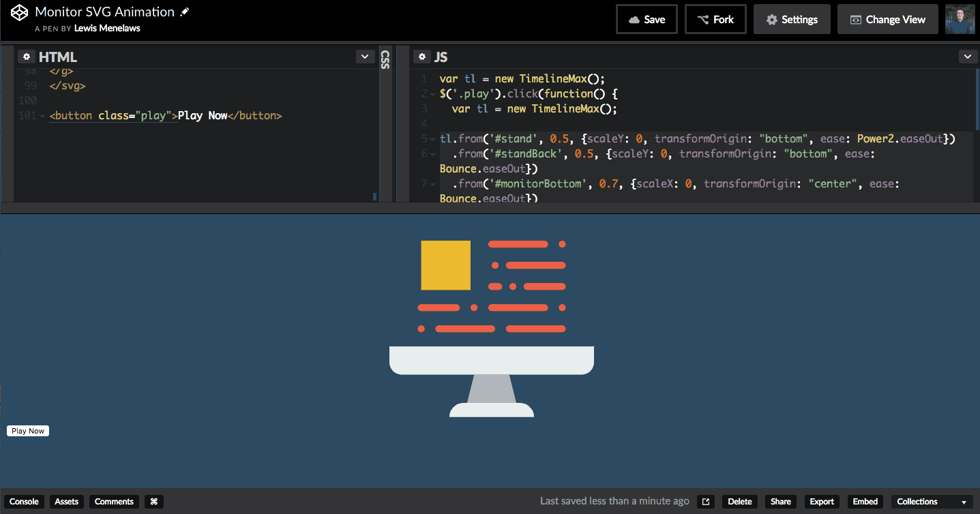This screenshot has width=980, height=514.
Task: Expand the JS panel options chevron
Action: point(968,57)
